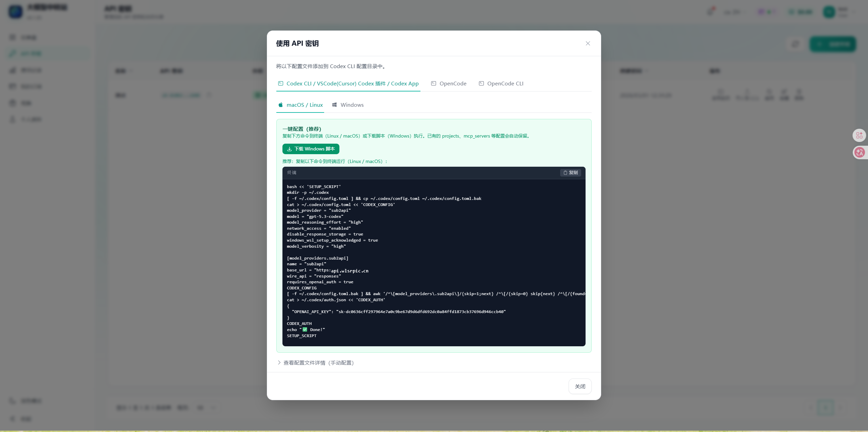868x432 pixels.
Task: Click the notification bell with red badge
Action: pos(710,12)
